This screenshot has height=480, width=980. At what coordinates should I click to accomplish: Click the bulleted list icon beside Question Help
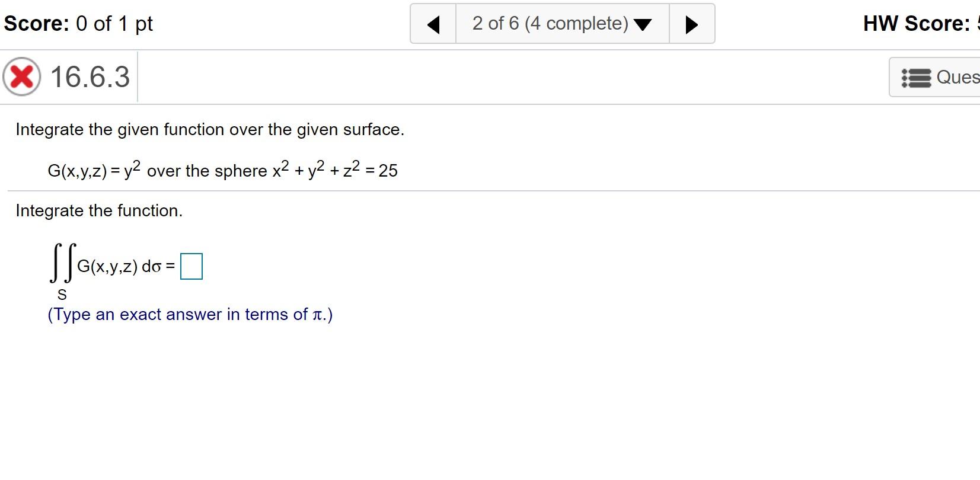tap(917, 77)
